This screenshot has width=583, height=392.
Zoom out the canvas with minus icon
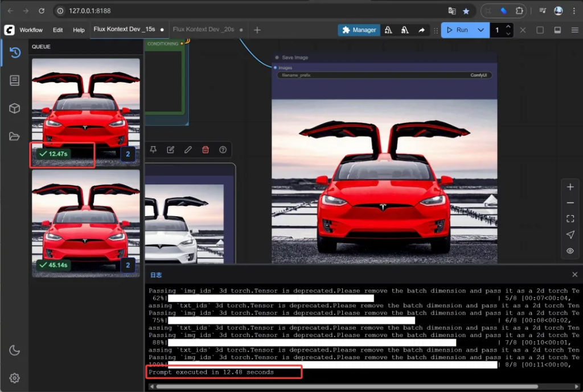570,203
